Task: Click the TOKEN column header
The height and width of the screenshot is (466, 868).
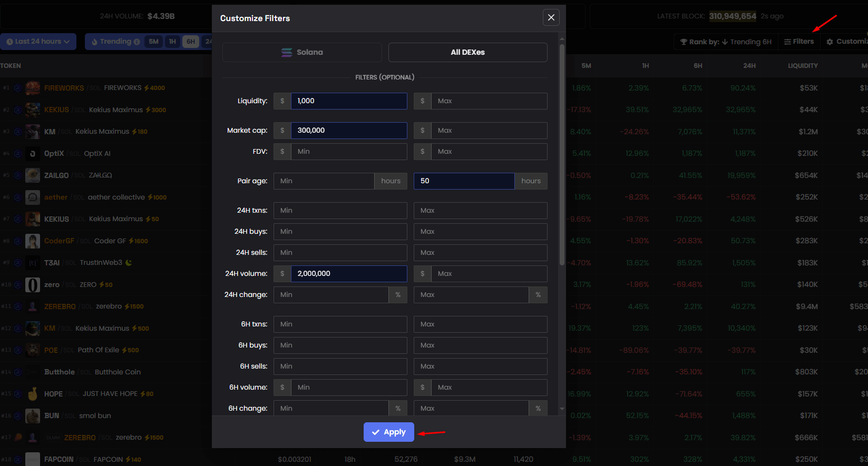Action: (x=11, y=66)
